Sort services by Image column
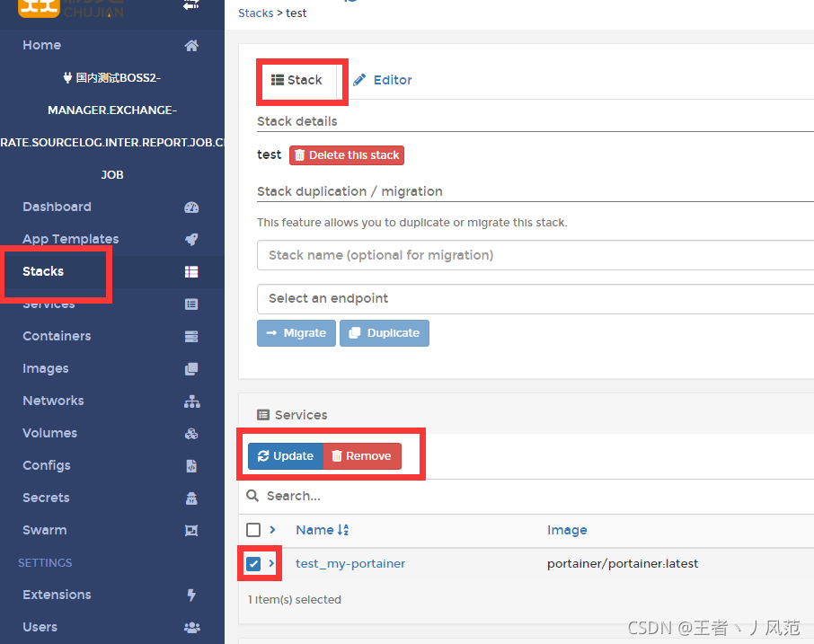Screen dimensions: 814x644 567,530
